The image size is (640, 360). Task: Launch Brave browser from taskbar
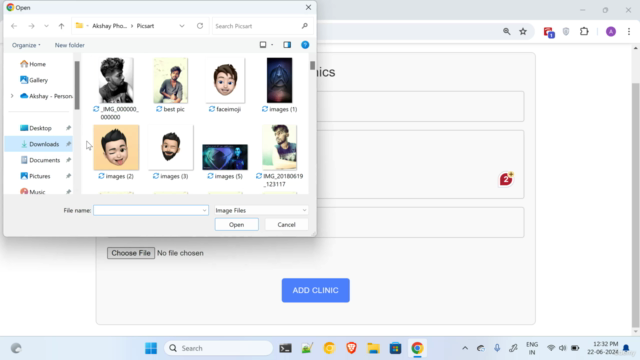(351, 348)
